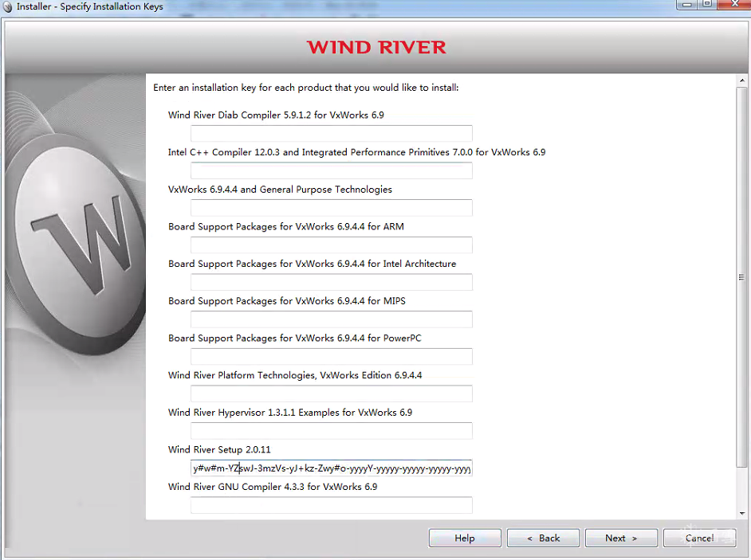Image resolution: width=751 pixels, height=560 pixels.
Task: Click the BSP for Intel Architecture key field
Action: click(x=332, y=282)
